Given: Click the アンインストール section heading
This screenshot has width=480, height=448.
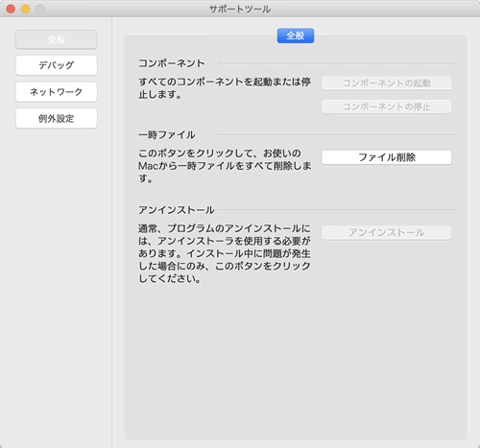Looking at the screenshot, I should click(177, 210).
